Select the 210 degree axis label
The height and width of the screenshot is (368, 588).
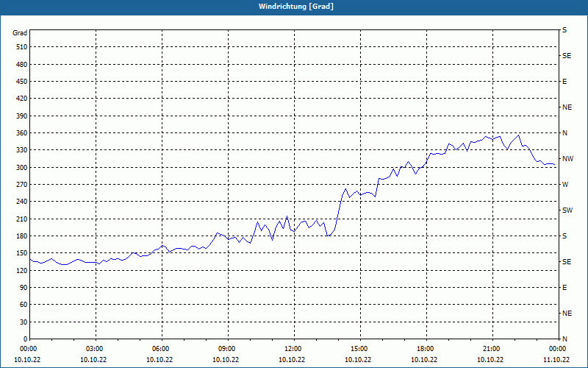coord(22,219)
